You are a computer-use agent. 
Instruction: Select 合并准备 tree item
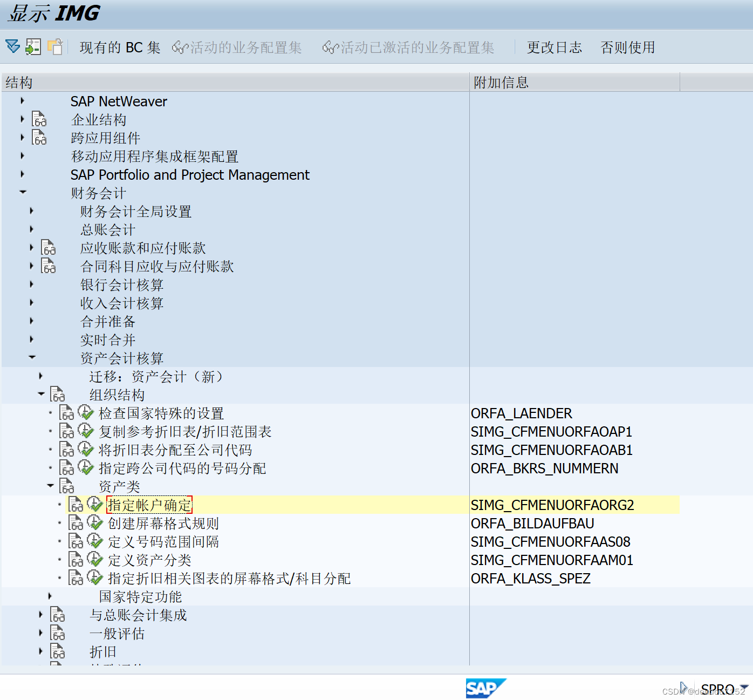[108, 322]
